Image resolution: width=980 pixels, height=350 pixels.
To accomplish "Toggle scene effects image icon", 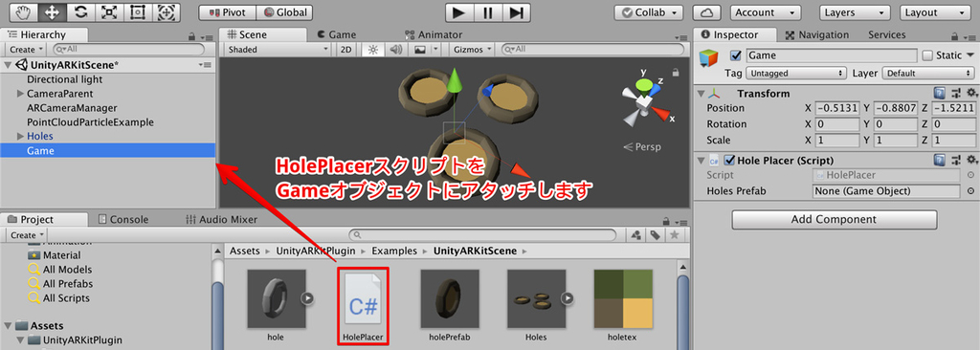I will (421, 49).
